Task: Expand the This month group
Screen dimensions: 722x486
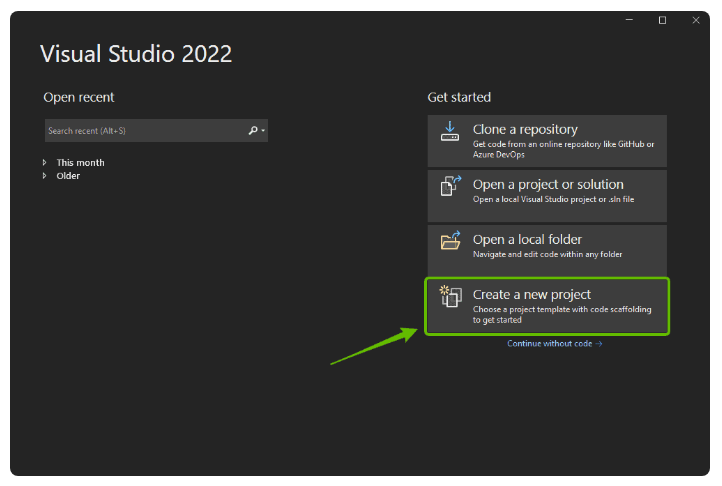Action: coord(45,163)
